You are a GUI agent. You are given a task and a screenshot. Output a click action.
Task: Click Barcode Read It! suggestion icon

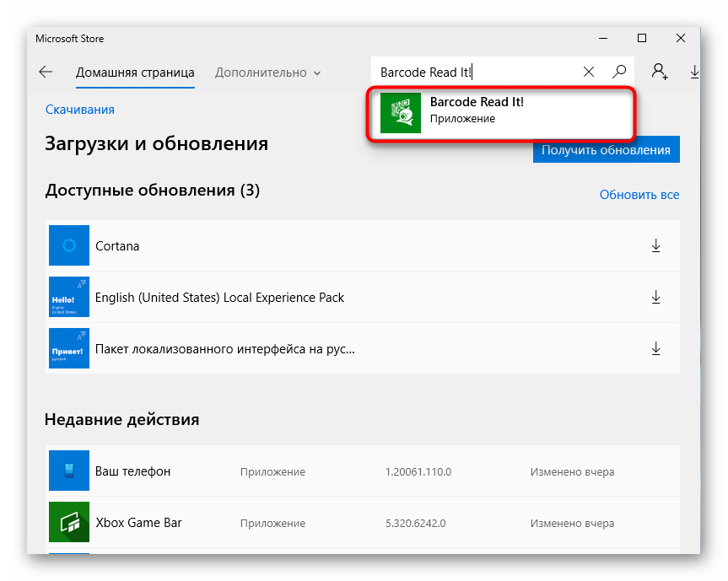(401, 113)
